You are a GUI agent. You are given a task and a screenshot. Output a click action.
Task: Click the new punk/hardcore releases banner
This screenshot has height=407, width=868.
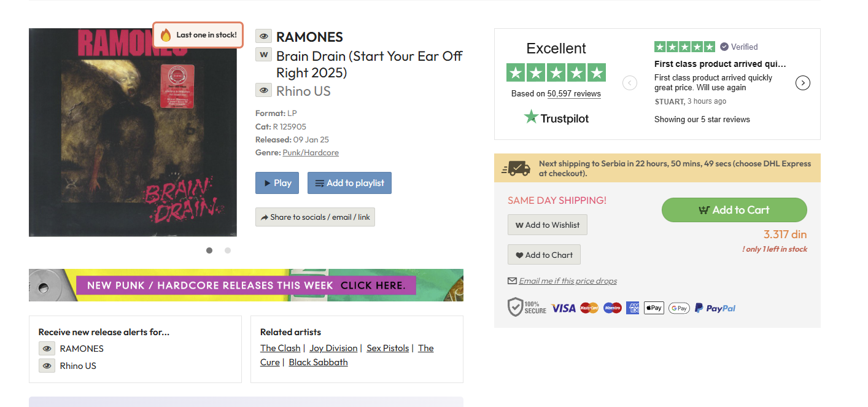pyautogui.click(x=246, y=285)
